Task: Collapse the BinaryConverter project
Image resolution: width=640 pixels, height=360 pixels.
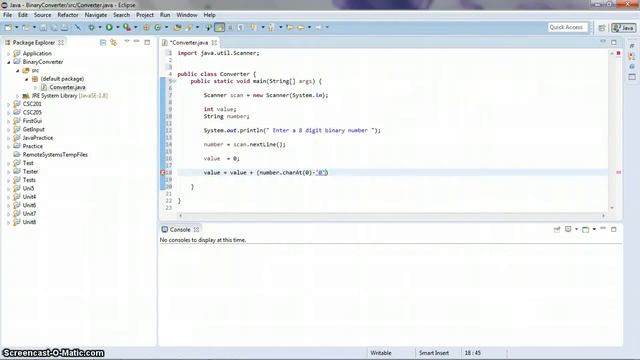Action: coord(9,62)
